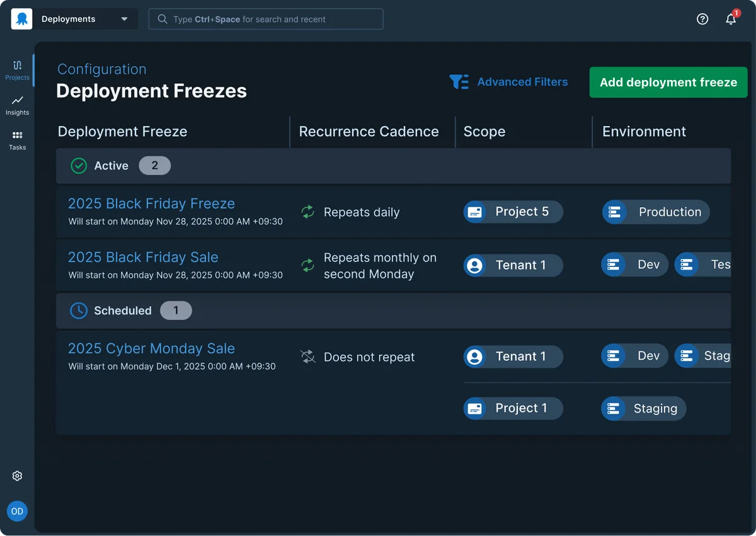
Task: Click server icon on Staging chip, Project 1 row
Action: (x=612, y=408)
